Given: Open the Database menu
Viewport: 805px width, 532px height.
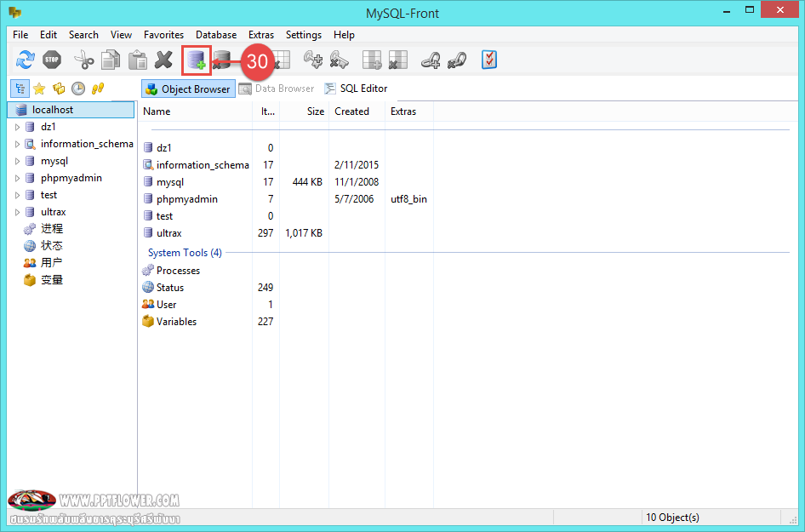Looking at the screenshot, I should pos(216,34).
